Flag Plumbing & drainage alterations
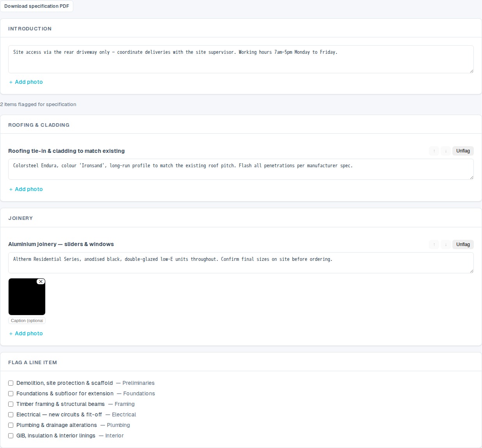 (x=11, y=425)
